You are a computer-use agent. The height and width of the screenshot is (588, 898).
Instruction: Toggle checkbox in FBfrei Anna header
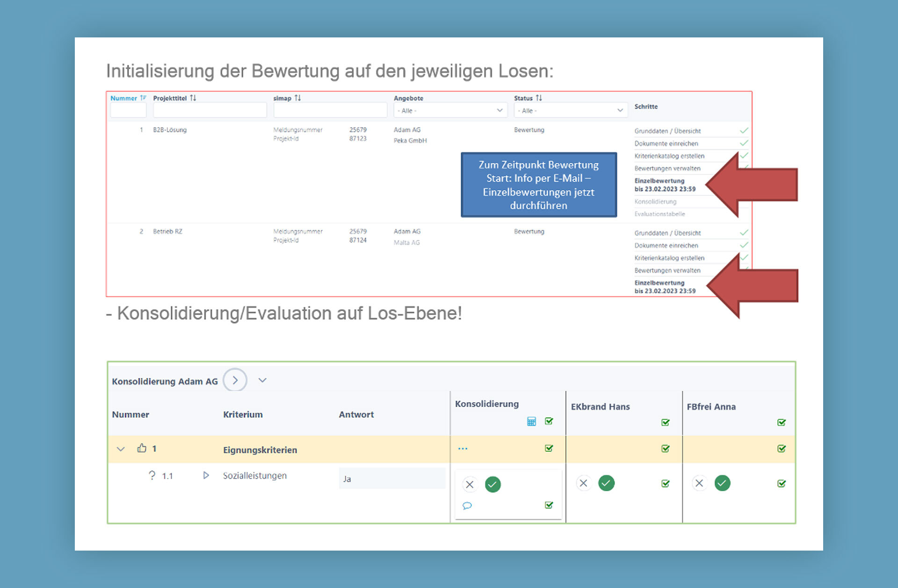pos(782,422)
